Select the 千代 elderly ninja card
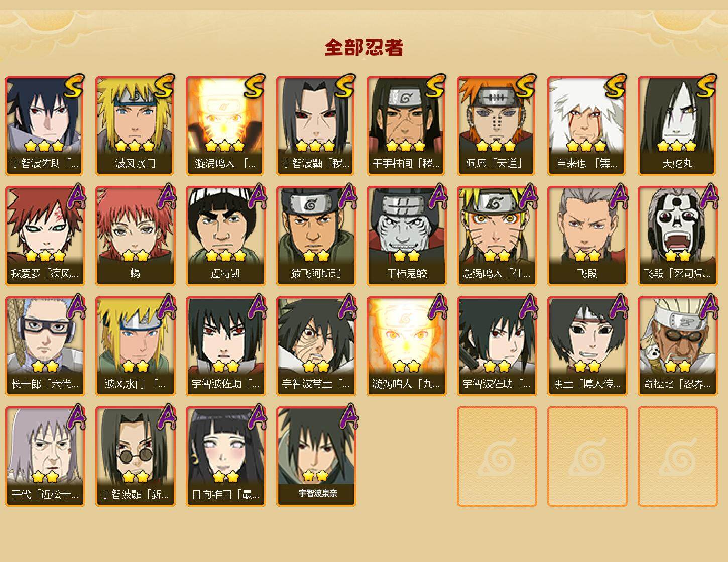728x562 pixels. (45, 457)
